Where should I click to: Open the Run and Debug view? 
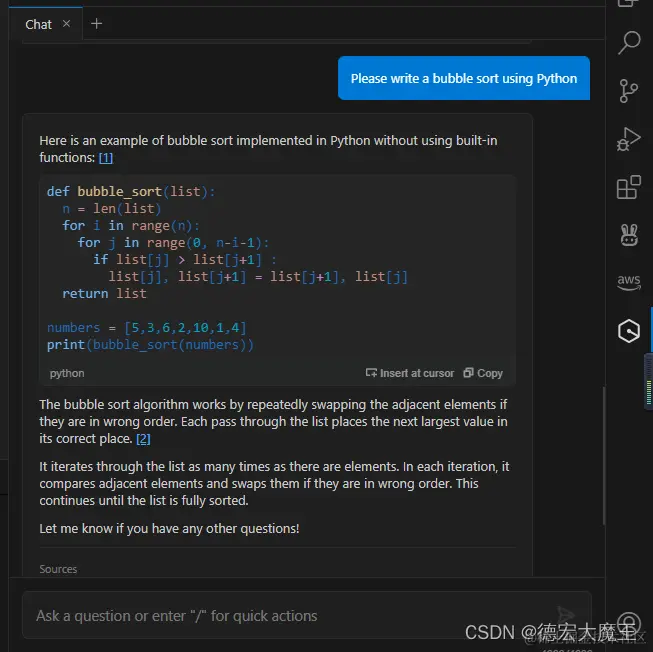pyautogui.click(x=628, y=139)
